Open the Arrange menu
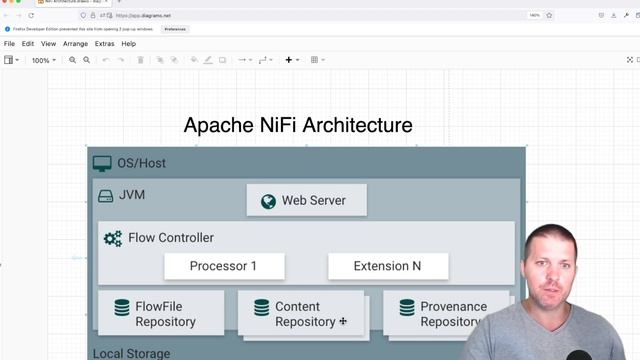The width and height of the screenshot is (640, 360). (76, 44)
